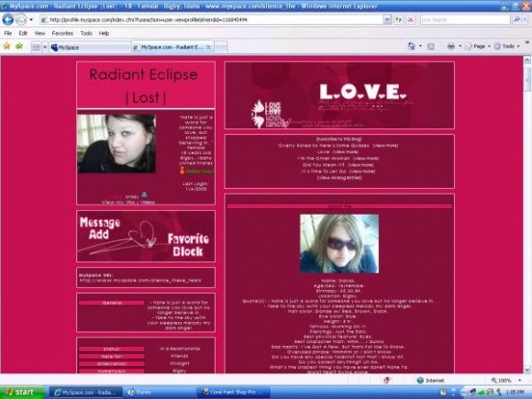The image size is (532, 399).
Task: Expand the Print options dropdown arrow
Action: (x=460, y=46)
